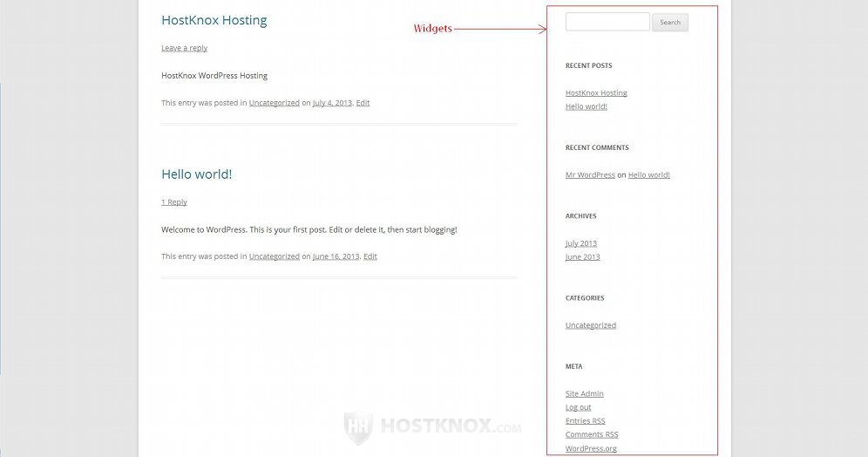
Task: Open HostKnox Hosting in Recent Posts
Action: click(x=596, y=93)
